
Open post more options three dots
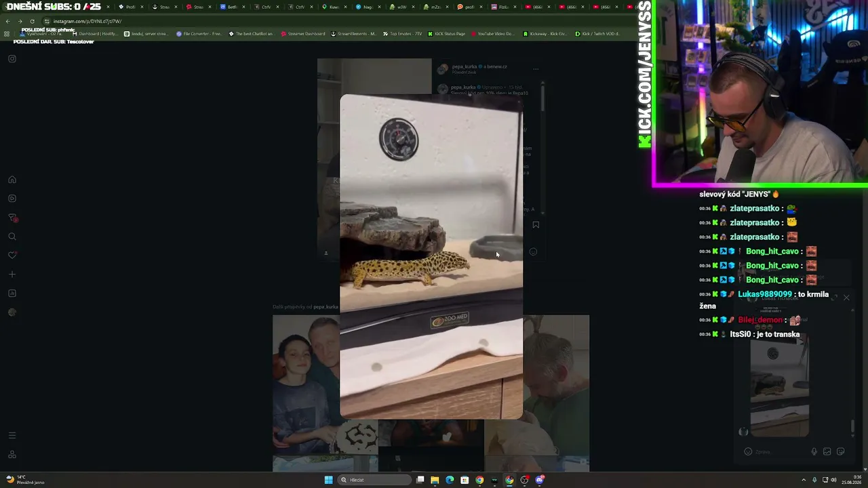click(536, 68)
